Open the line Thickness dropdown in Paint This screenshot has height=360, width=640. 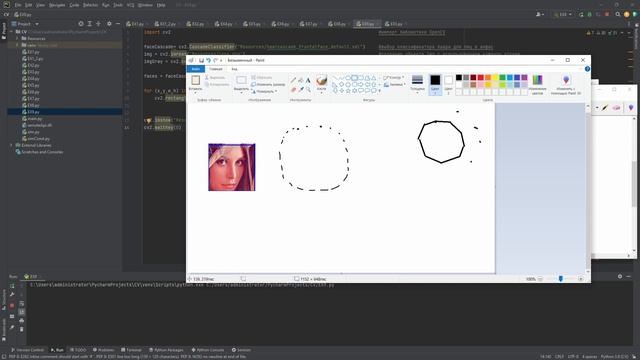point(417,84)
